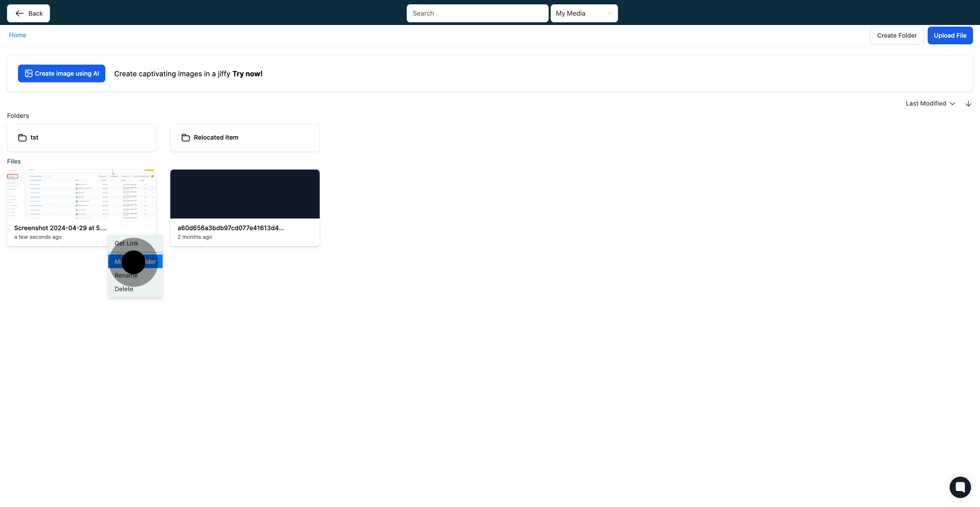Start Create image using AI
Screen dimensions: 980x507
[x=62, y=73]
